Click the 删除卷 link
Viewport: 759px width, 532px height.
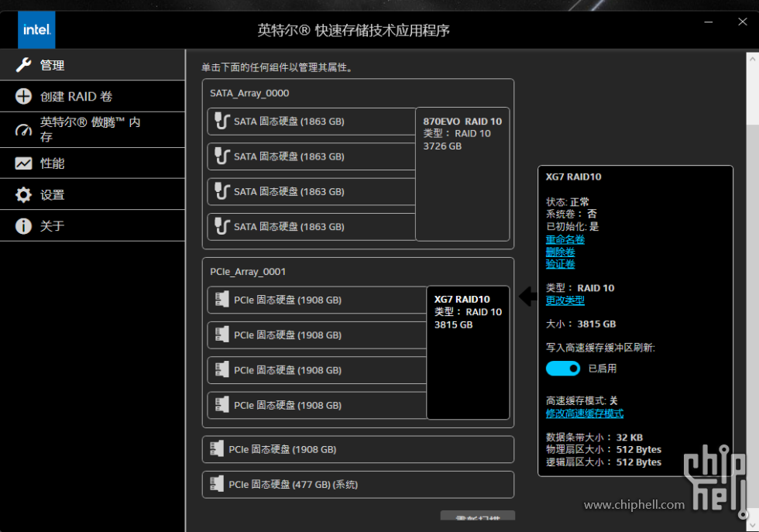[x=560, y=252]
